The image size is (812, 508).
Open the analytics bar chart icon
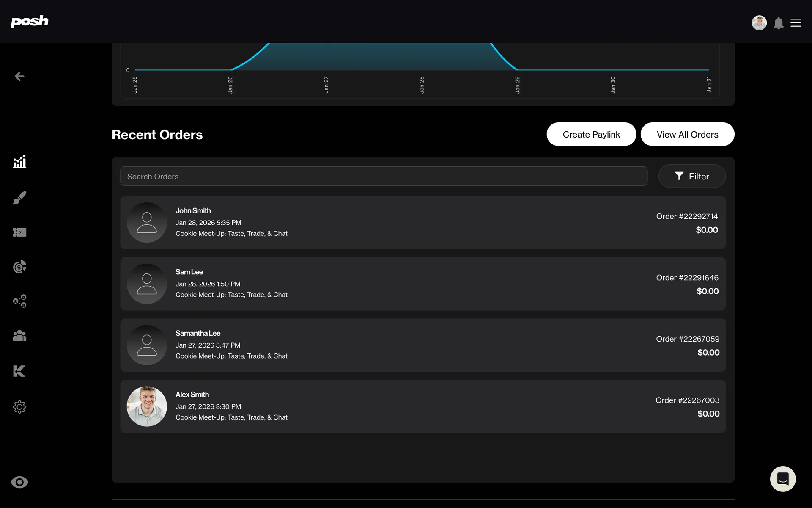(x=19, y=161)
